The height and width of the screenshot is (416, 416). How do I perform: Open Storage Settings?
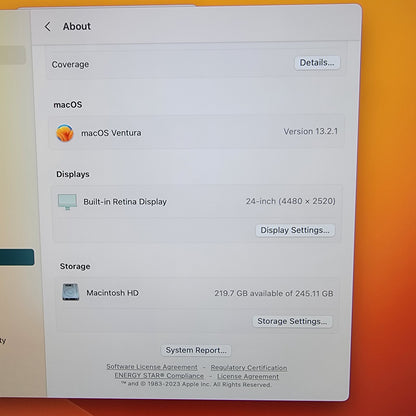292,321
